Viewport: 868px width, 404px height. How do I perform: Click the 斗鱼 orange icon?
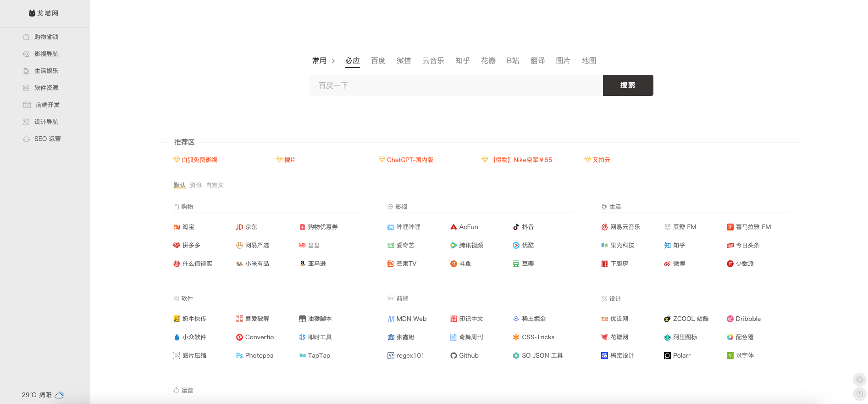coord(453,264)
